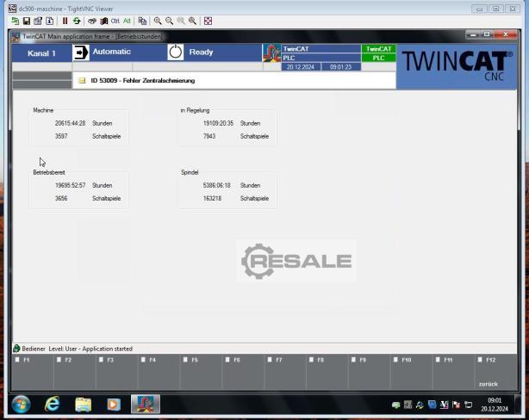Click the TightVNC save session icon
Screen dimensions: 529x420
[x=27, y=21]
